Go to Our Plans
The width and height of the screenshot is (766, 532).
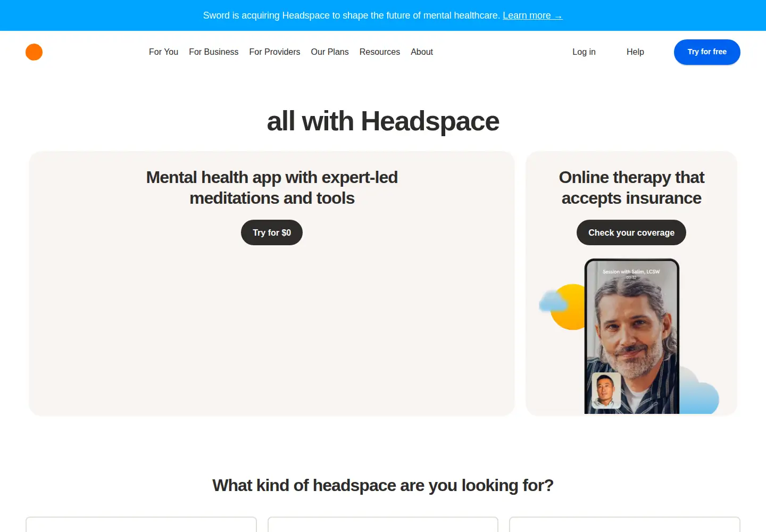(x=330, y=52)
